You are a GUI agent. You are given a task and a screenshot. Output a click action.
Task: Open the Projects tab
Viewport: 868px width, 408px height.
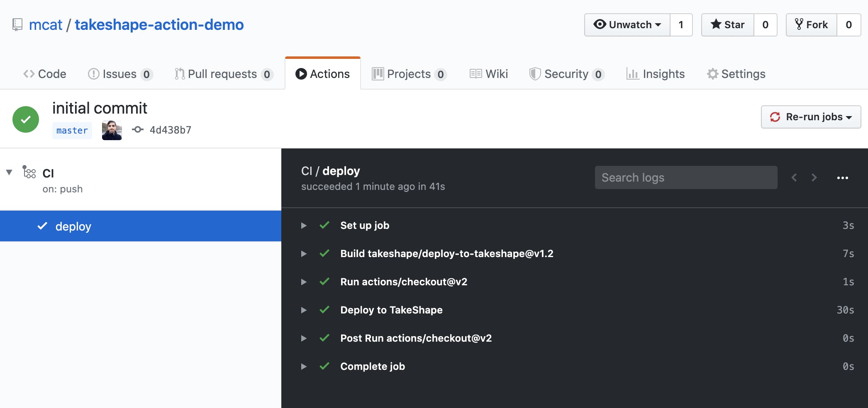click(x=409, y=74)
